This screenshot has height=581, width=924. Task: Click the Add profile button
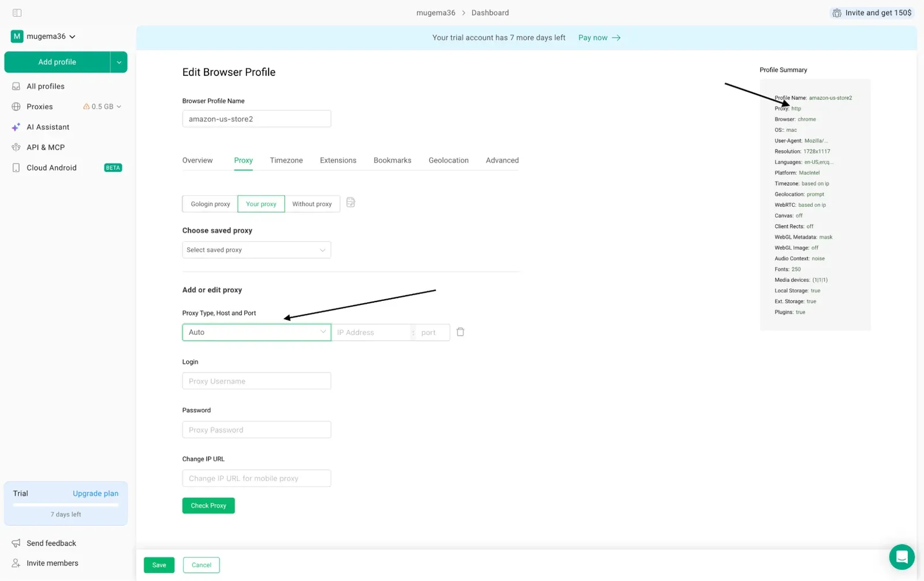click(57, 62)
